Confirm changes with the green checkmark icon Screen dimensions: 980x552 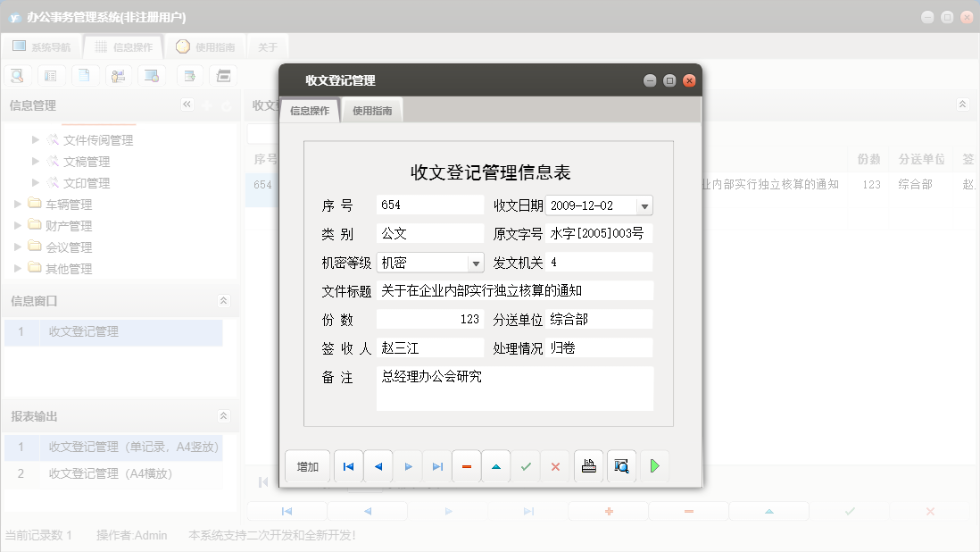coord(526,465)
